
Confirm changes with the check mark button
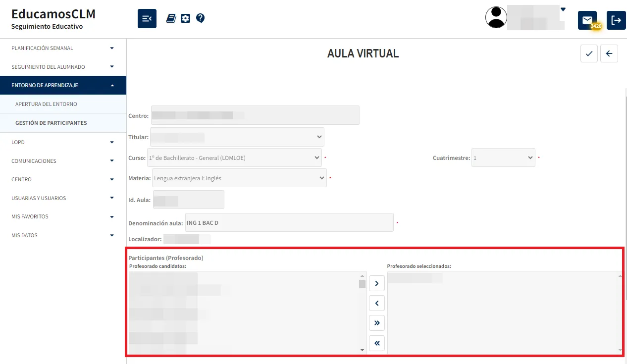589,53
